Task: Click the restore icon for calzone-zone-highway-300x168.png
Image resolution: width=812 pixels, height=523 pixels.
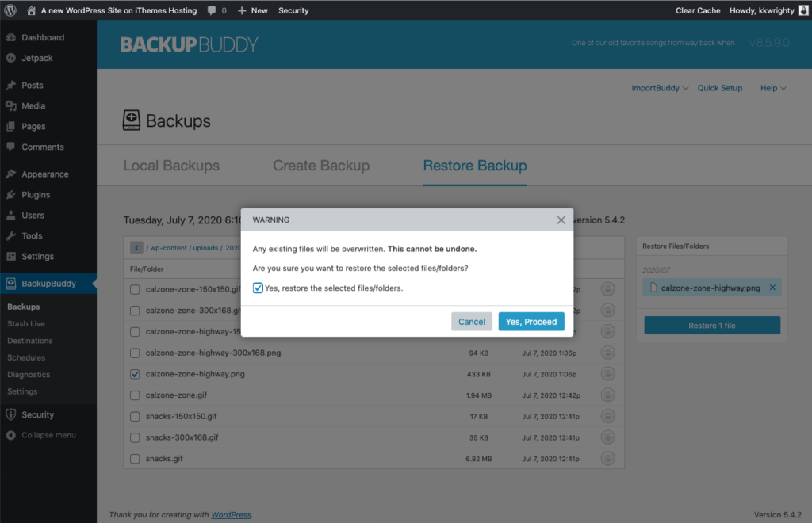Action: 608,353
